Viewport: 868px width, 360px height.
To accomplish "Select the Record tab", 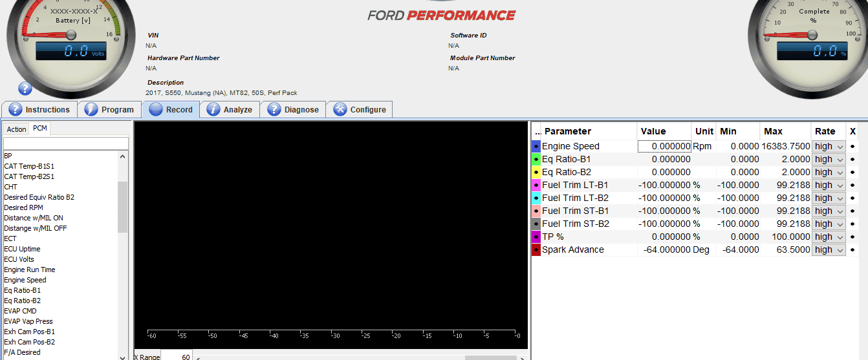I will click(171, 109).
